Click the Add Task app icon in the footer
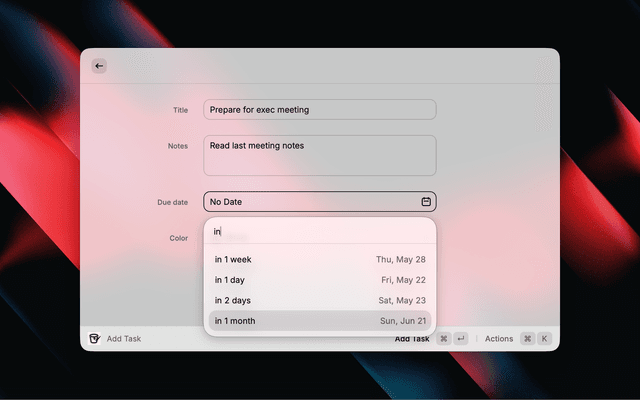Screen dimensions: 640x400 point(94,338)
